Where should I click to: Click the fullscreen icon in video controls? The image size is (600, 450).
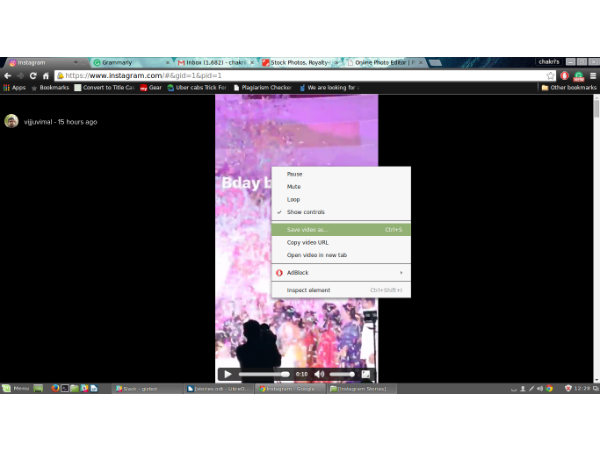click(366, 374)
